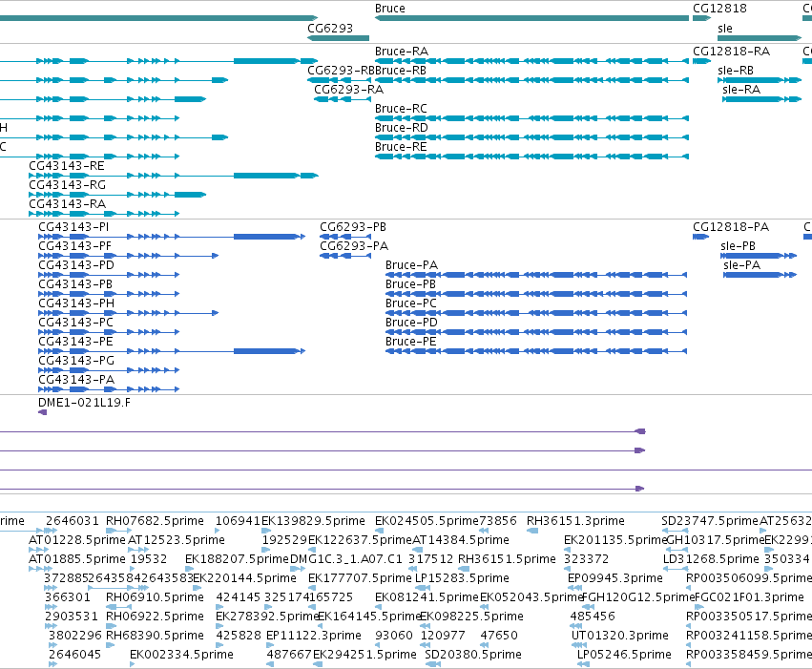The width and height of the screenshot is (812, 669).
Task: Click the CG6293-PA protein label
Action: (354, 246)
